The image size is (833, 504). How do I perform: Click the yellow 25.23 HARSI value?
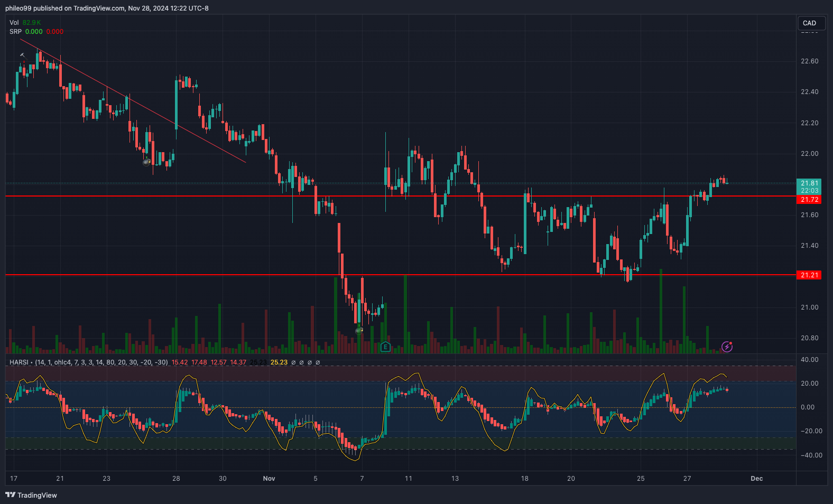[279, 362]
